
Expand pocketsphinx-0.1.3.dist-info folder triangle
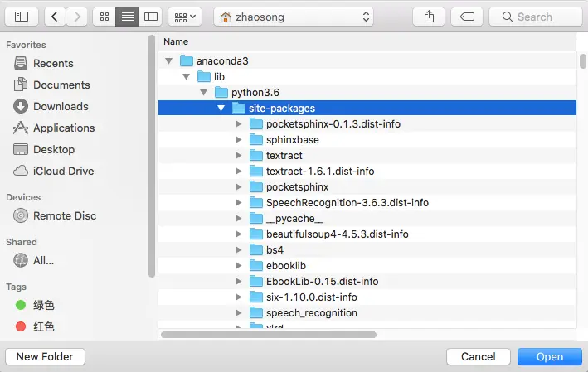click(238, 123)
